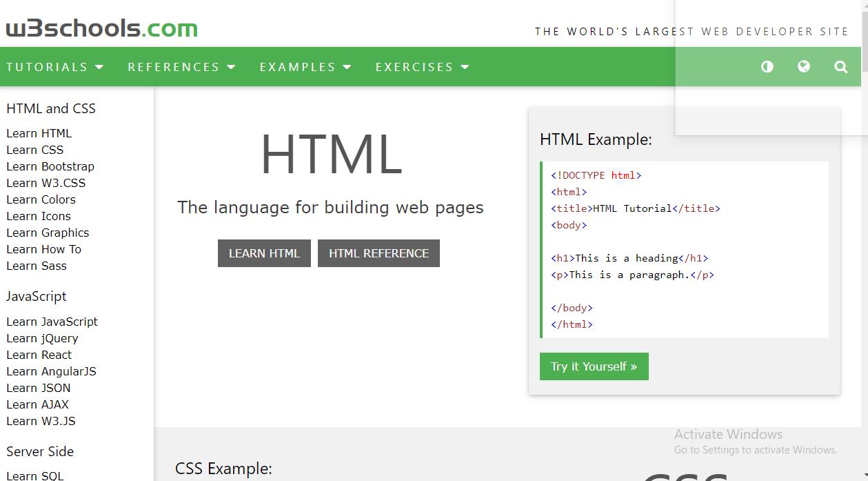Open the HTML REFERENCE button
Screen dimensions: 868x481
(379, 253)
